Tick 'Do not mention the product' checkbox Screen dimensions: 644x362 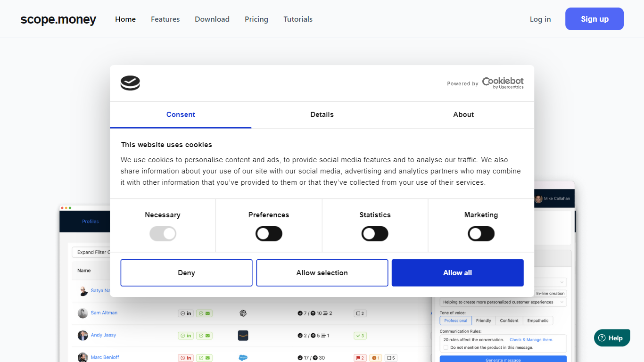(446, 347)
